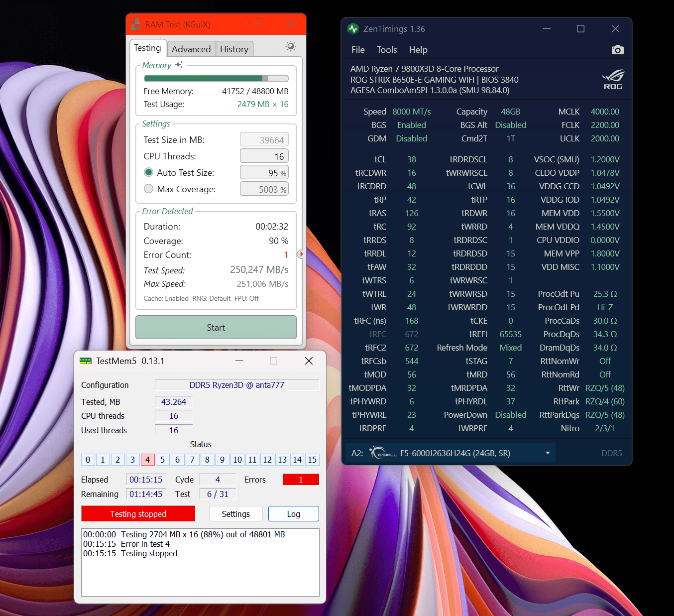Click the Elapsed time 00:15:15
Image resolution: width=674 pixels, height=616 pixels.
point(146,480)
